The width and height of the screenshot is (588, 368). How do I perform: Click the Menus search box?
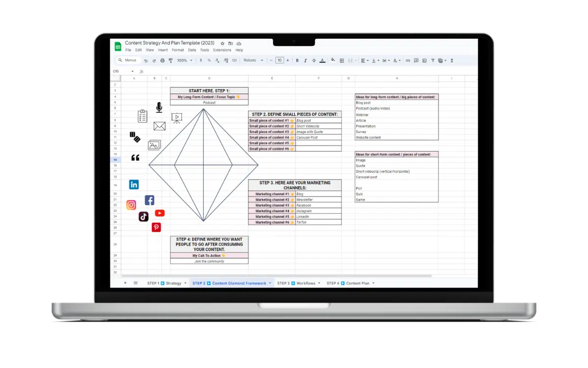pyautogui.click(x=129, y=60)
